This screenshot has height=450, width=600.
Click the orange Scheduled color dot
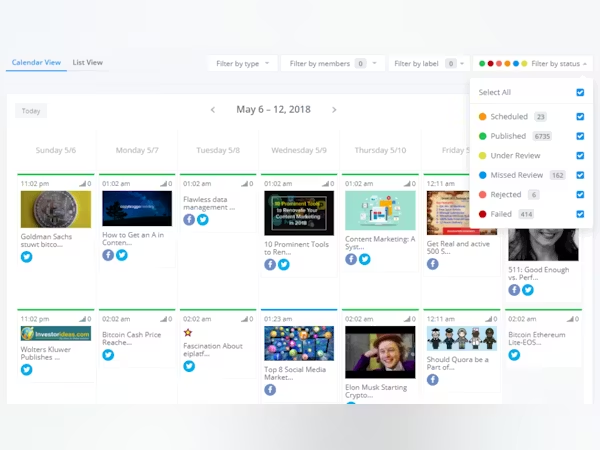(x=483, y=116)
